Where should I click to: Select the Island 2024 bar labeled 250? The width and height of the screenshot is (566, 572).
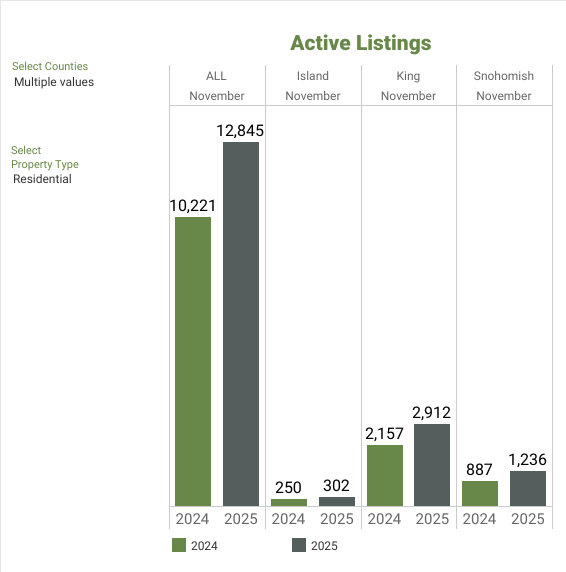click(289, 502)
